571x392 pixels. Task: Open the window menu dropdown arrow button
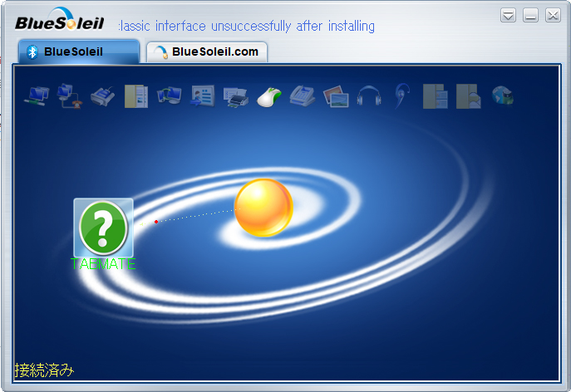508,15
